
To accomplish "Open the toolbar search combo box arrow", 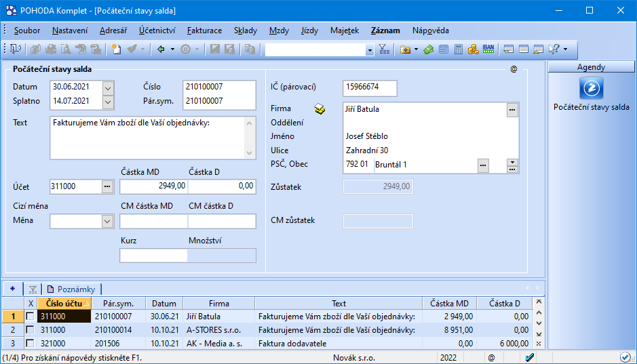I will (369, 50).
